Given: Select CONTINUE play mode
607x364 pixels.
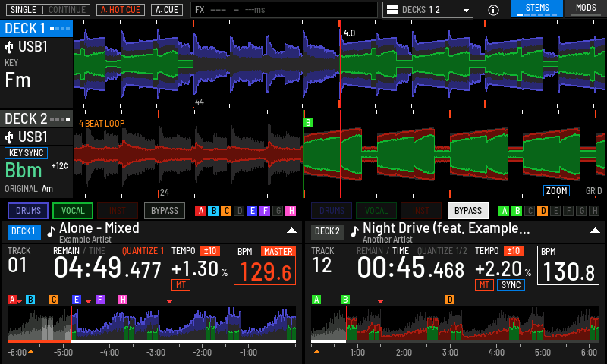Looking at the screenshot, I should click(x=67, y=10).
